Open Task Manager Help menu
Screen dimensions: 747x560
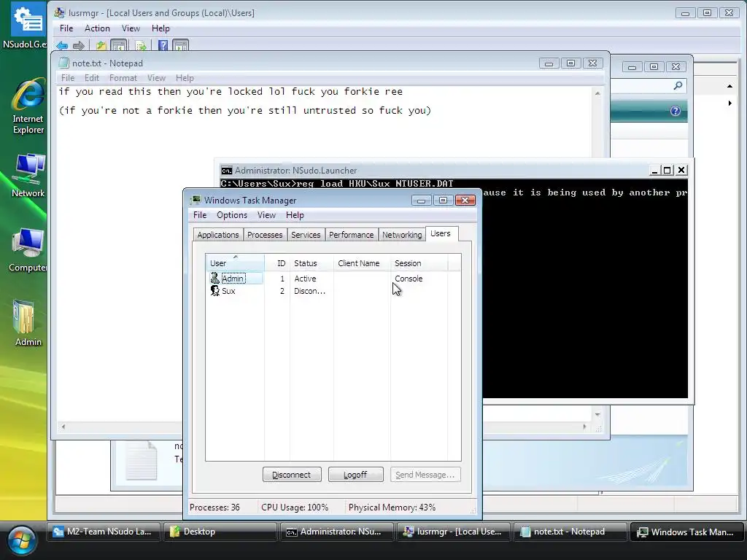tap(295, 215)
